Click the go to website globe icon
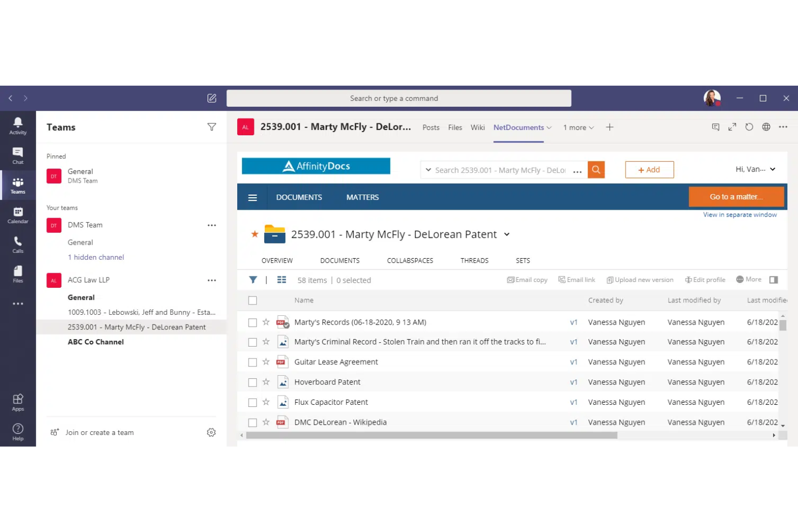This screenshot has width=798, height=532. (766, 127)
